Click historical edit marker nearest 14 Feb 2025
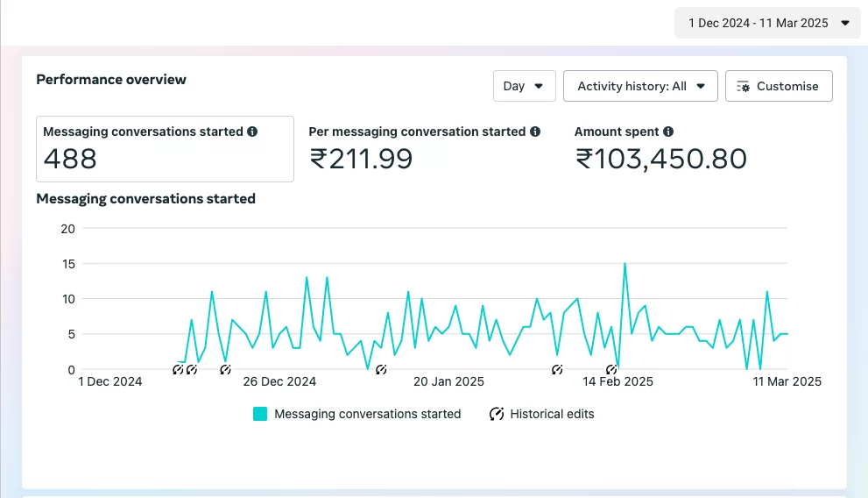Screen dimensions: 868x498 (611, 370)
